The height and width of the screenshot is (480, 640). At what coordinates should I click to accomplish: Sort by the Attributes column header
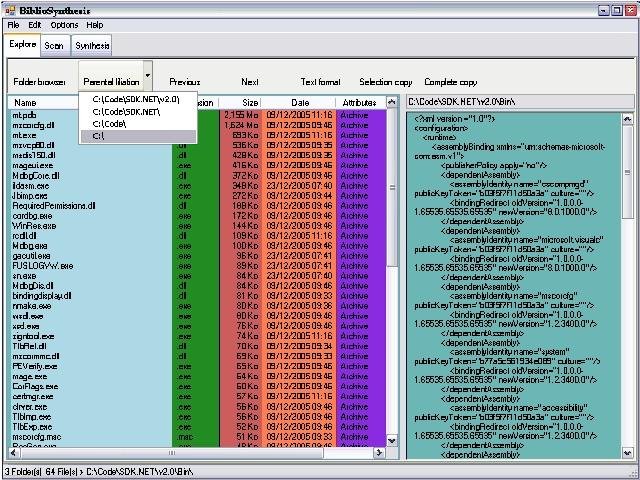360,103
